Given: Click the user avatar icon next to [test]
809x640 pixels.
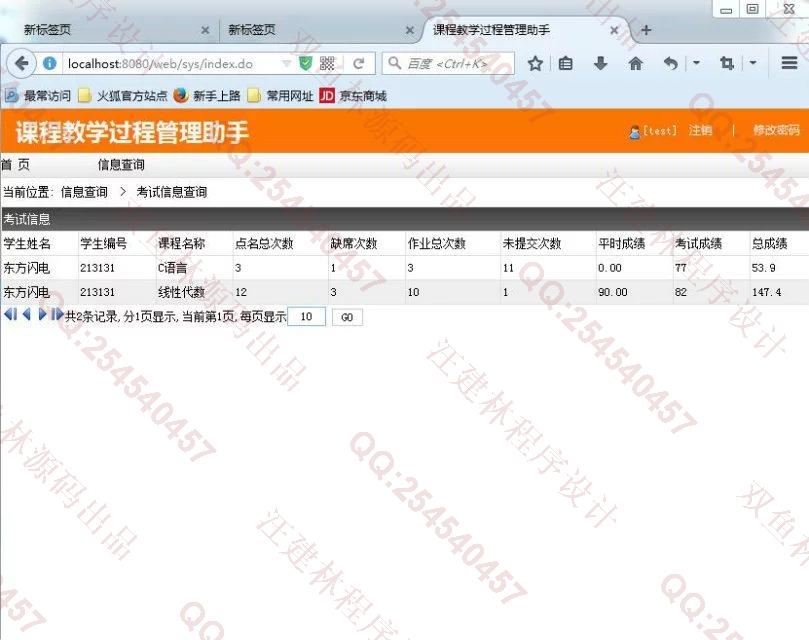Looking at the screenshot, I should tap(635, 132).
